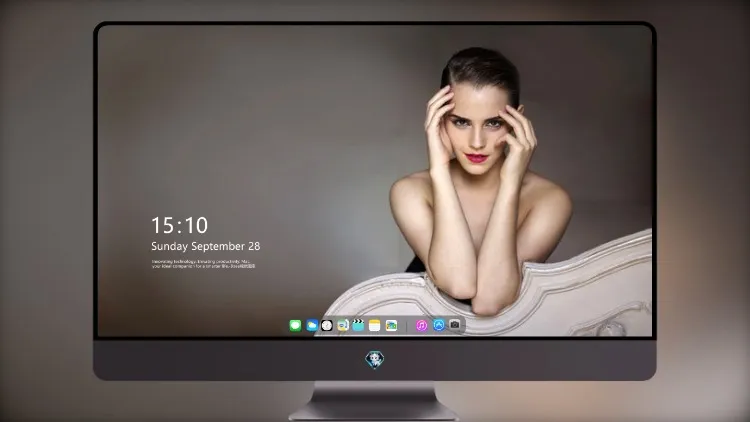This screenshot has height=422, width=750.
Task: Open the icon between Clock and clapperboard
Action: click(342, 325)
